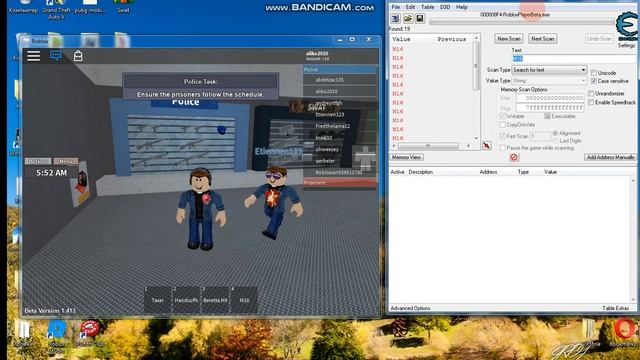Click the Prisoners team header in player list

[x=340, y=182]
